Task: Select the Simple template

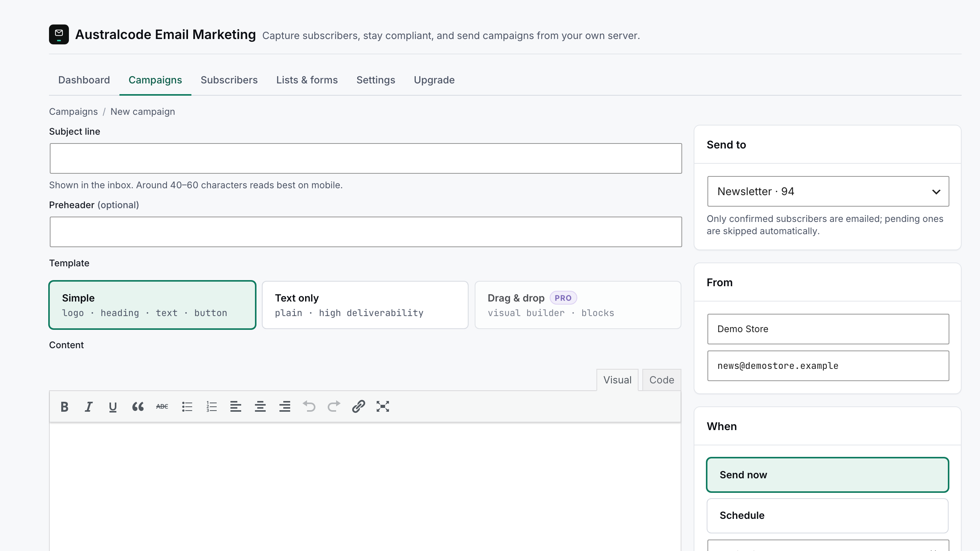Action: pyautogui.click(x=152, y=305)
